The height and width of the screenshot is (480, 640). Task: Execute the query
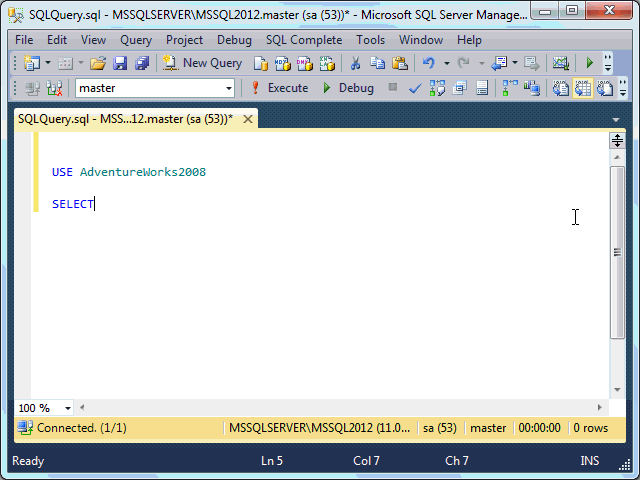tap(280, 88)
